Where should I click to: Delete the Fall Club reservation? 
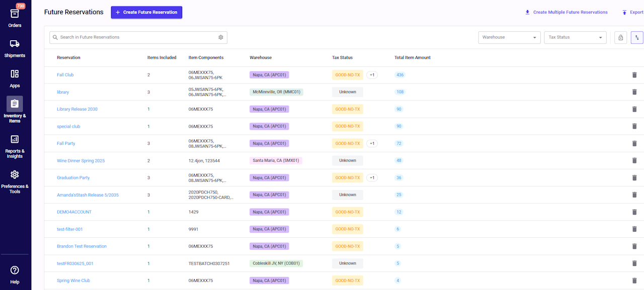coord(634,75)
